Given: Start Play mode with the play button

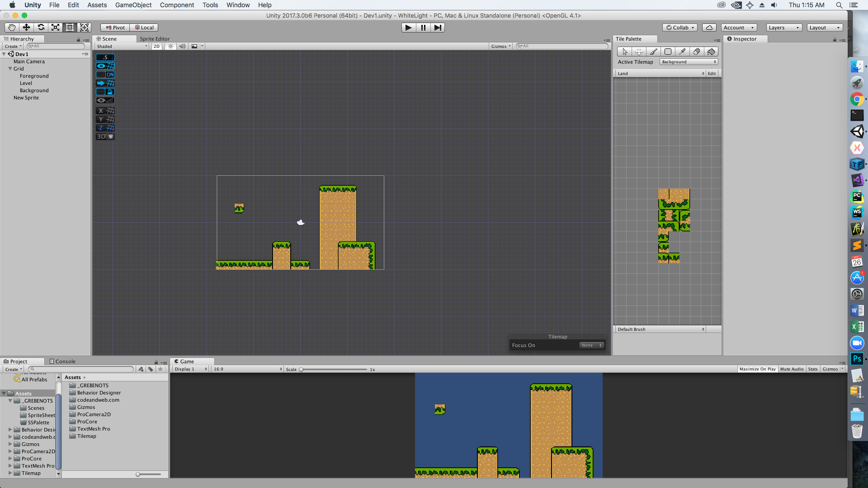Looking at the screenshot, I should 408,28.
